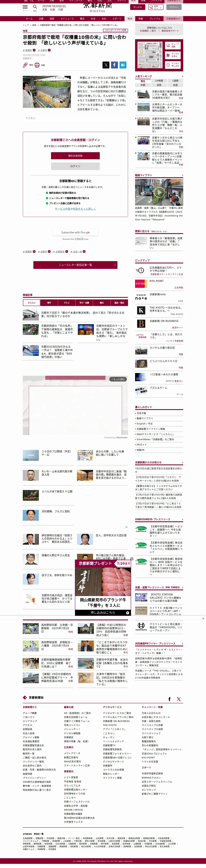Screen dimensions: 206x868
Task: Click 申し込み button in header
Action: point(138,7)
